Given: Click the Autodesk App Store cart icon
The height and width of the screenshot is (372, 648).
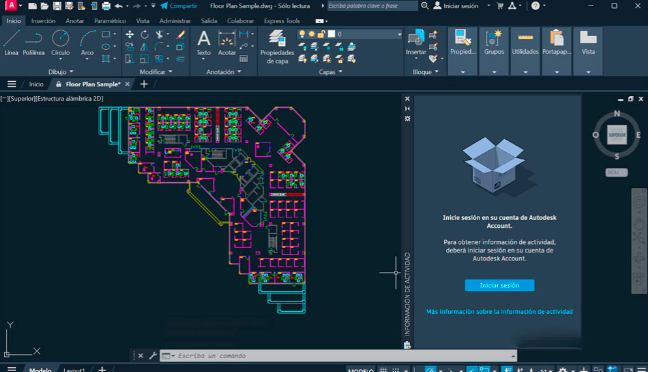Looking at the screenshot, I should tap(500, 6).
